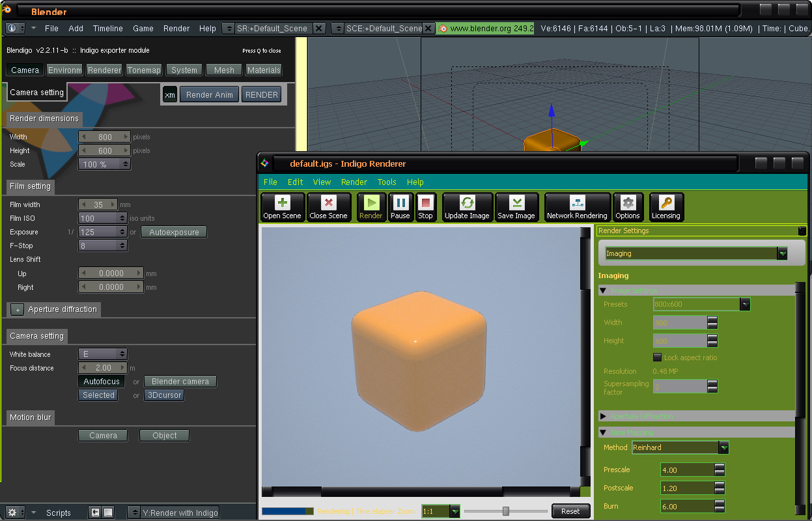The image size is (812, 521).
Task: Click the Scripts window gear type icon
Action: 12,513
